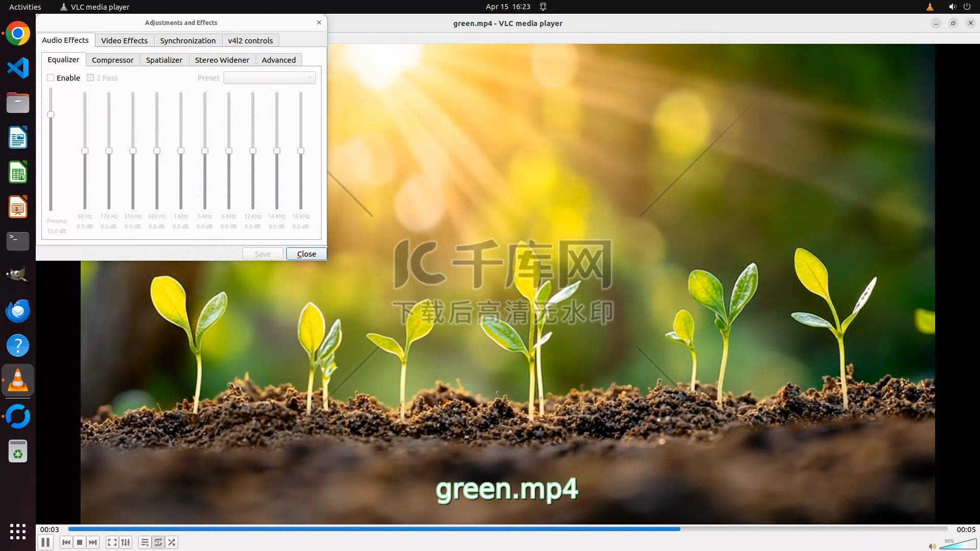980x551 pixels.
Task: Enable the equalizer checkbox
Action: (x=51, y=78)
